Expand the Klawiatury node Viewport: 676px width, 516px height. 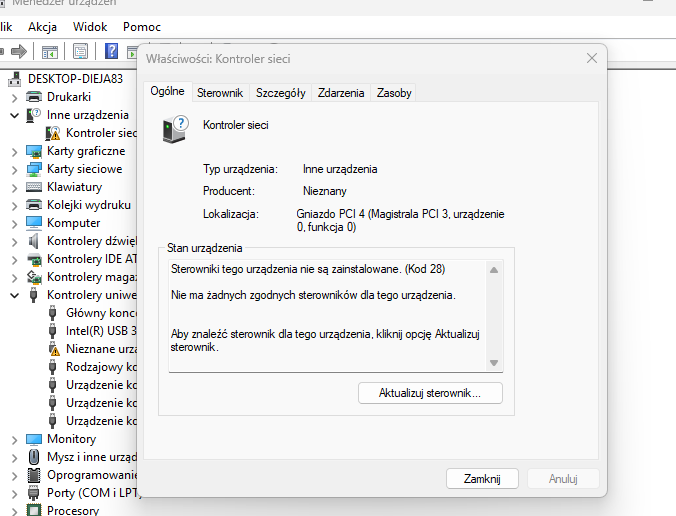coord(14,188)
